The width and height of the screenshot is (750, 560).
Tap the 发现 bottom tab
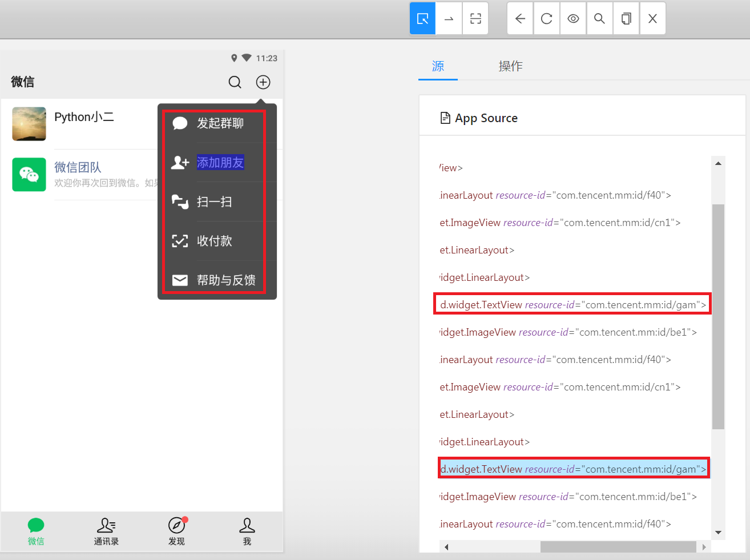coord(177,532)
